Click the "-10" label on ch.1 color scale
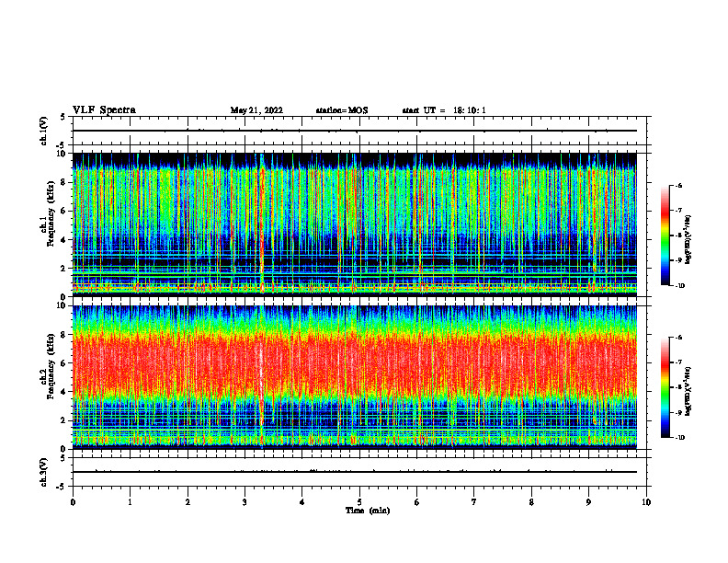 pyautogui.click(x=679, y=286)
